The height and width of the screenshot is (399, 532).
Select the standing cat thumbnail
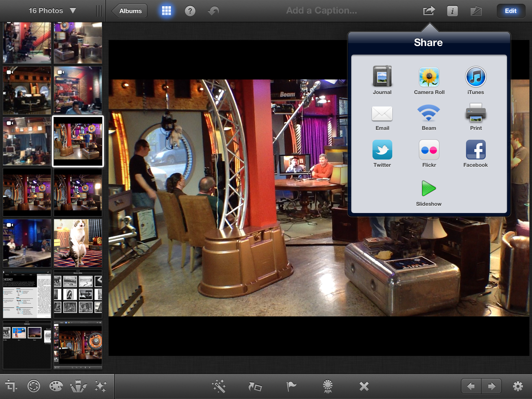coord(78,243)
